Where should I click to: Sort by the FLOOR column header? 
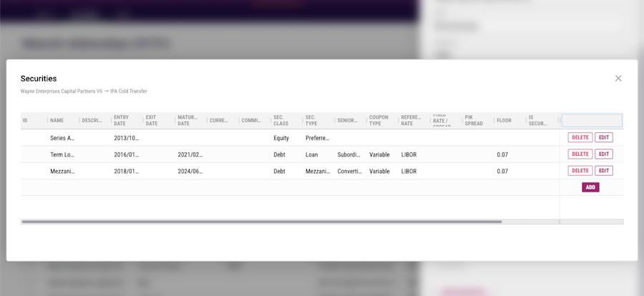[504, 120]
